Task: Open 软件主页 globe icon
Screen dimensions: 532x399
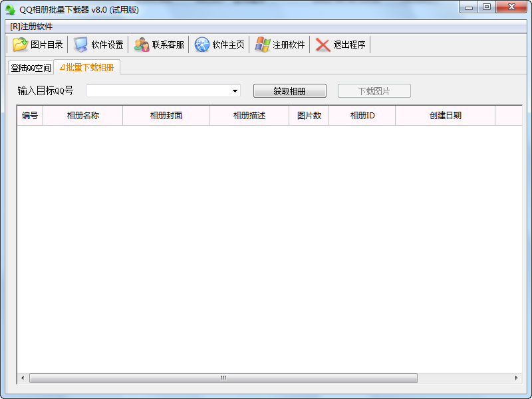Action: tap(202, 45)
